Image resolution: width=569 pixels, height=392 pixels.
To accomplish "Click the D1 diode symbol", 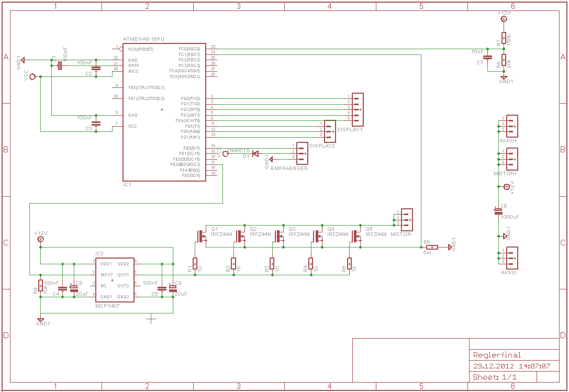I will click(255, 154).
